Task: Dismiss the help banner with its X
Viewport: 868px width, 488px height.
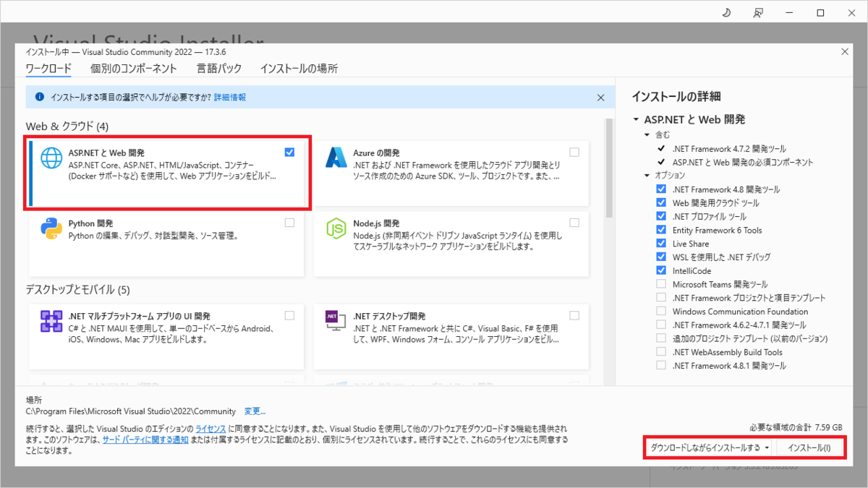Action: pos(600,97)
